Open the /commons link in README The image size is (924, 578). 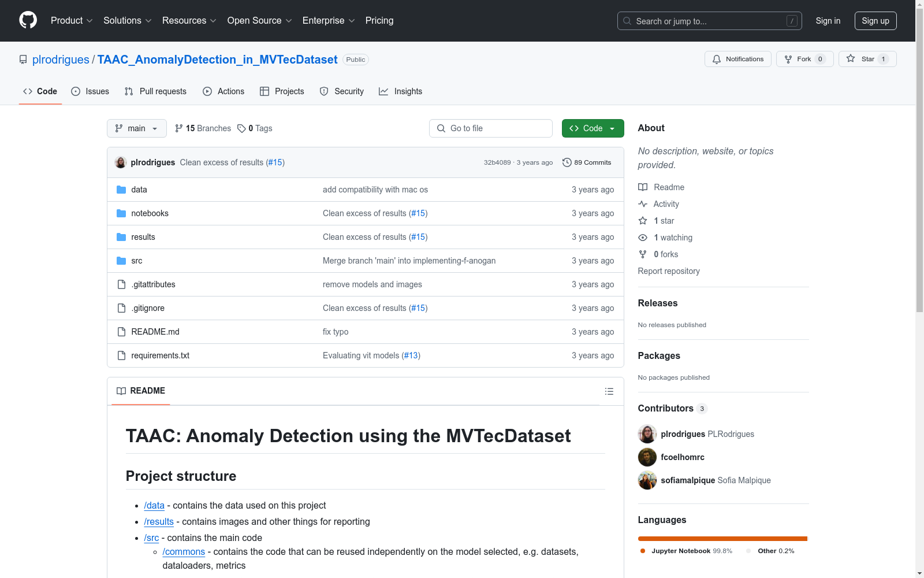[x=184, y=552]
